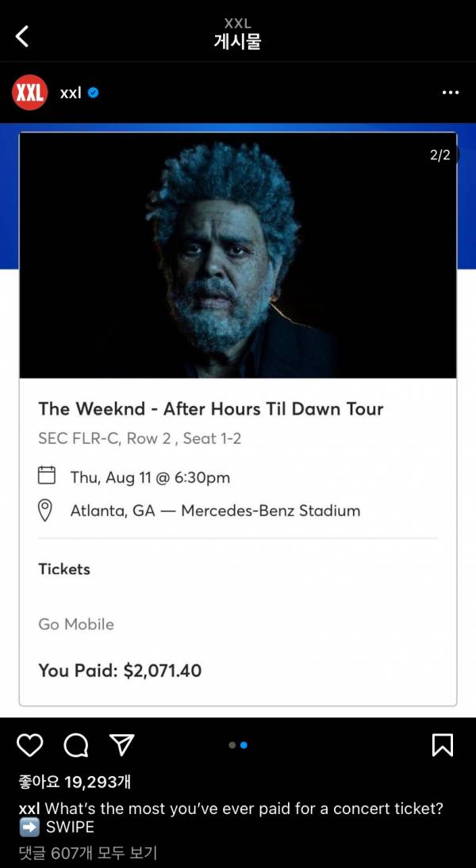Image resolution: width=476 pixels, height=868 pixels.
Task: Tap the 2/2 image counter badge
Action: click(440, 155)
